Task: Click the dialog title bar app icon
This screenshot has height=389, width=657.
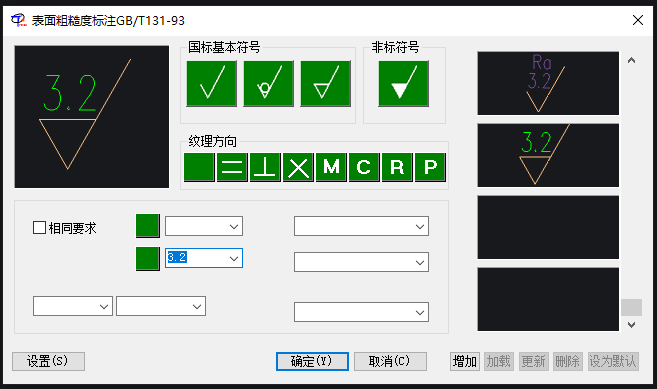Action: [19, 20]
